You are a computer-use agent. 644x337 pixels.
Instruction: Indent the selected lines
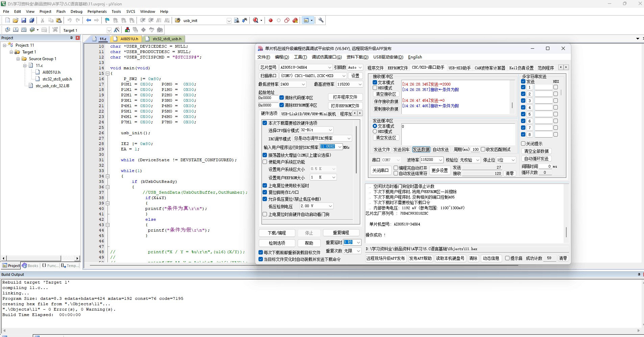143,20
